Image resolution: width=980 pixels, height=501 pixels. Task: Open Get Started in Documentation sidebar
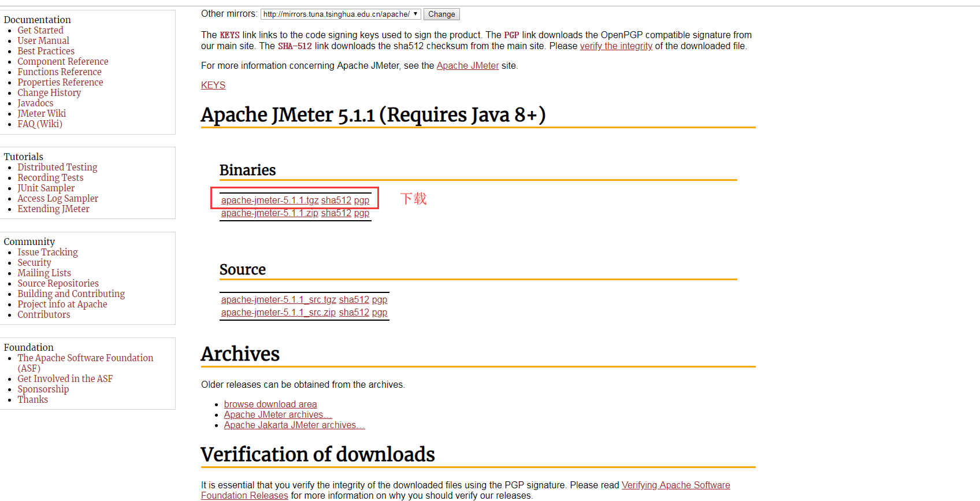tap(40, 30)
